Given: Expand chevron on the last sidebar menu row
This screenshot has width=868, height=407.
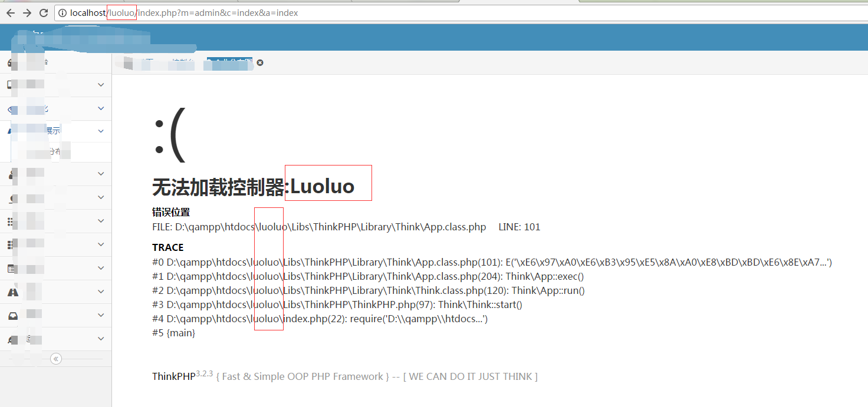Looking at the screenshot, I should [x=101, y=339].
